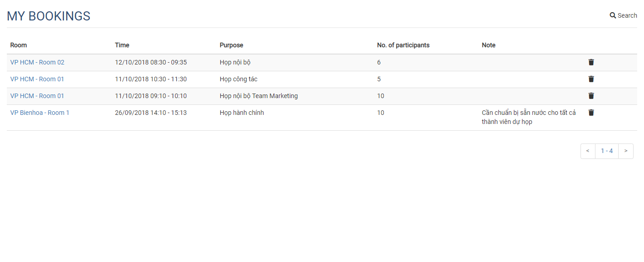Delete the Họp công tác booking
This screenshot has width=644, height=262.
591,79
